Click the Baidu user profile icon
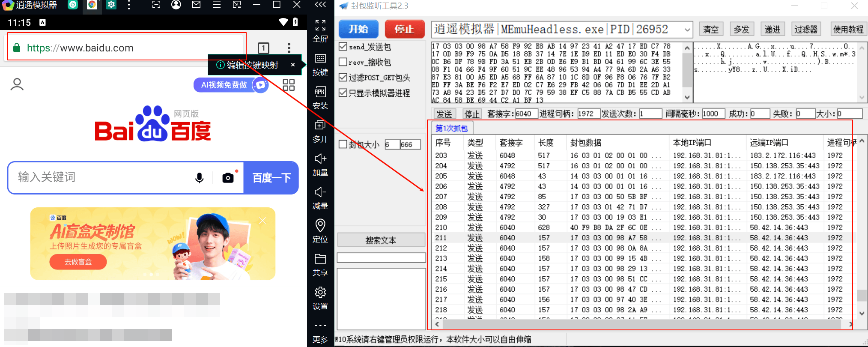868x347 pixels. 17,84
